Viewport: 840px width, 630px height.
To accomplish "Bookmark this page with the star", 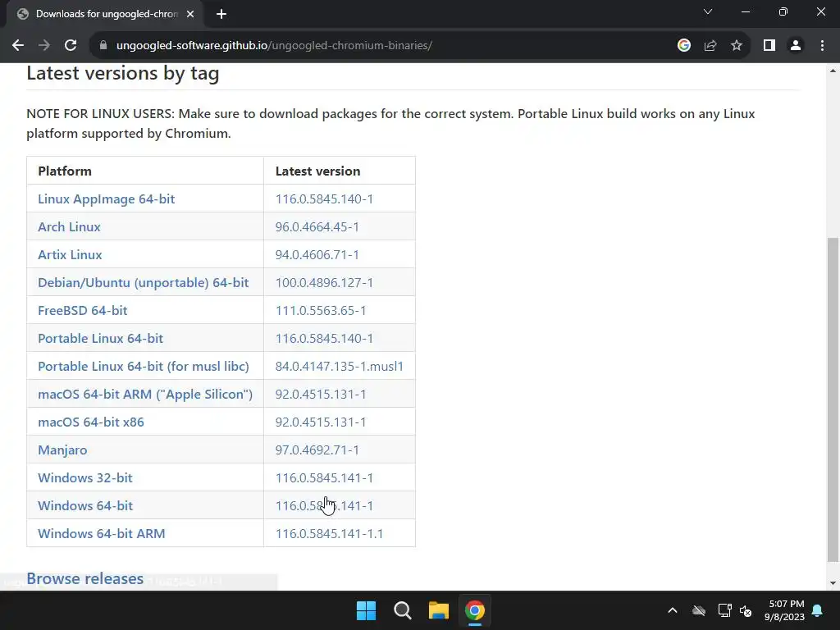I will coord(737,46).
